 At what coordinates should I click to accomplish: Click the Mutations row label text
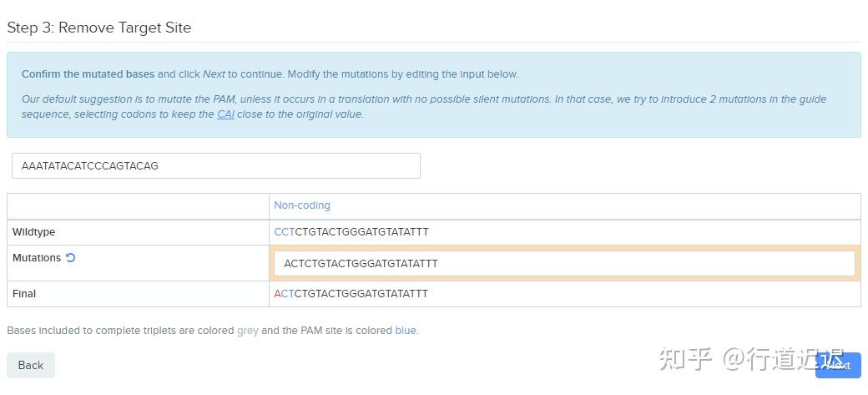(37, 258)
